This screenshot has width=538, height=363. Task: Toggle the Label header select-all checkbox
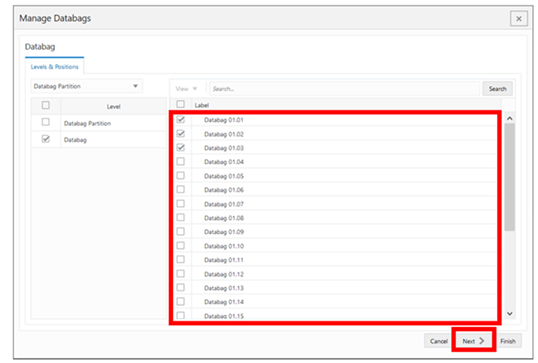(180, 104)
